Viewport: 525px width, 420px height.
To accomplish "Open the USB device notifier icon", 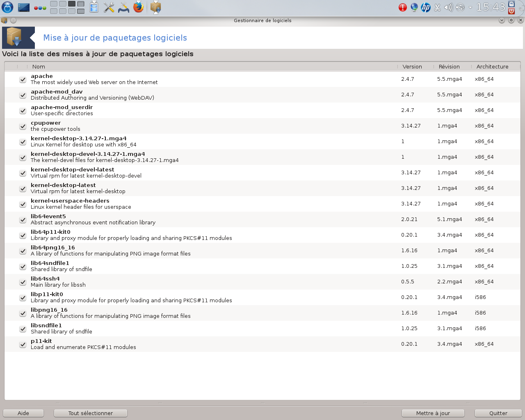I will pyautogui.click(x=460, y=7).
